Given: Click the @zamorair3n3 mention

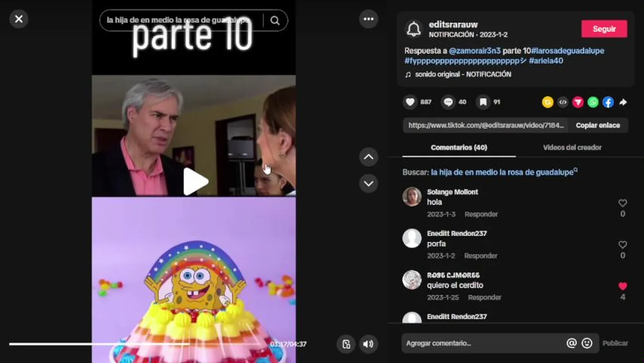Looking at the screenshot, I should tap(475, 51).
